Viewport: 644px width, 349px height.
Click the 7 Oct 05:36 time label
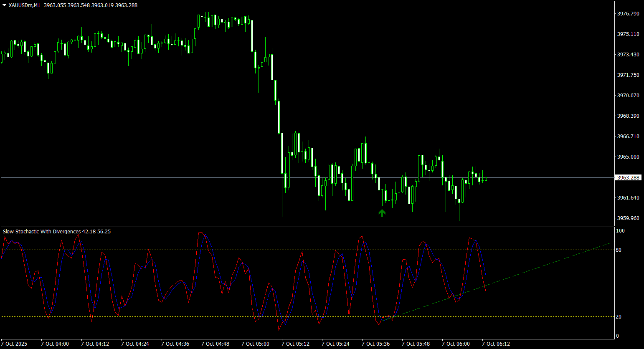coord(375,344)
